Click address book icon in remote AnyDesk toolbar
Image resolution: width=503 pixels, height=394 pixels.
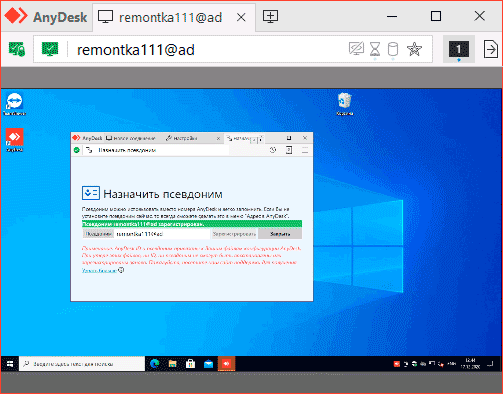pos(289,150)
